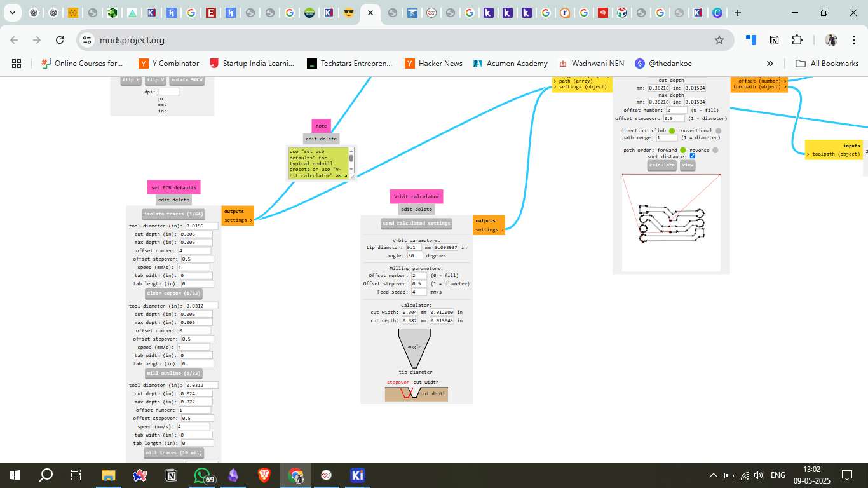
Task: Click toolpath (object) port under yellow inputs
Action: (x=833, y=154)
